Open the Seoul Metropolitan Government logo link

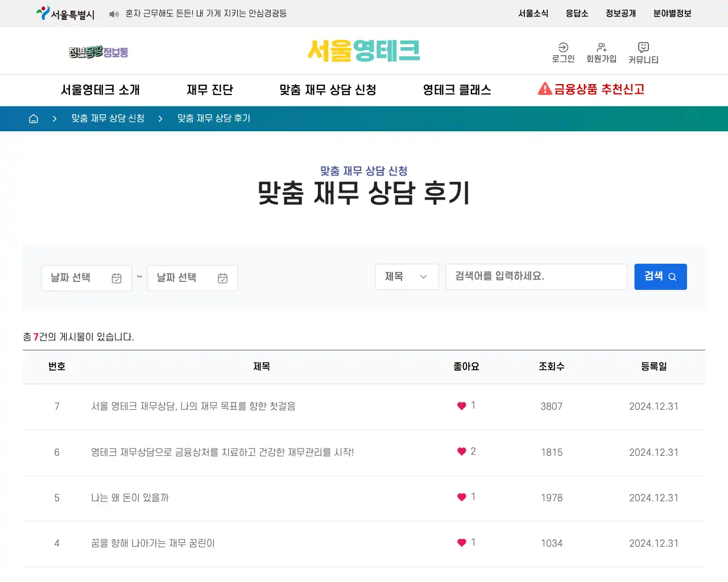pos(65,13)
